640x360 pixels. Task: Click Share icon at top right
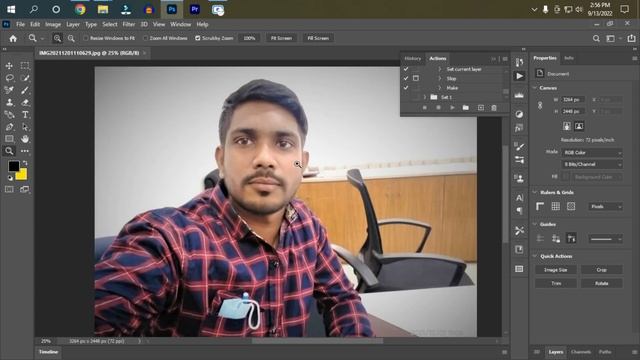(x=631, y=38)
